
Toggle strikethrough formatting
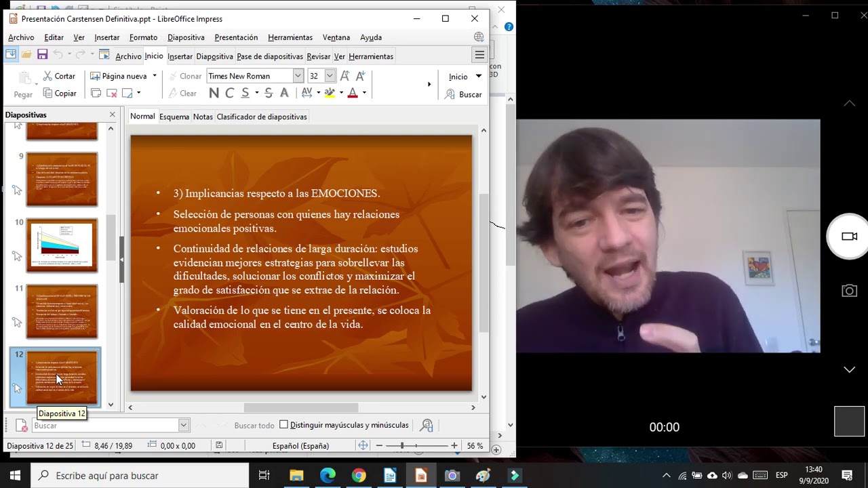pos(269,94)
